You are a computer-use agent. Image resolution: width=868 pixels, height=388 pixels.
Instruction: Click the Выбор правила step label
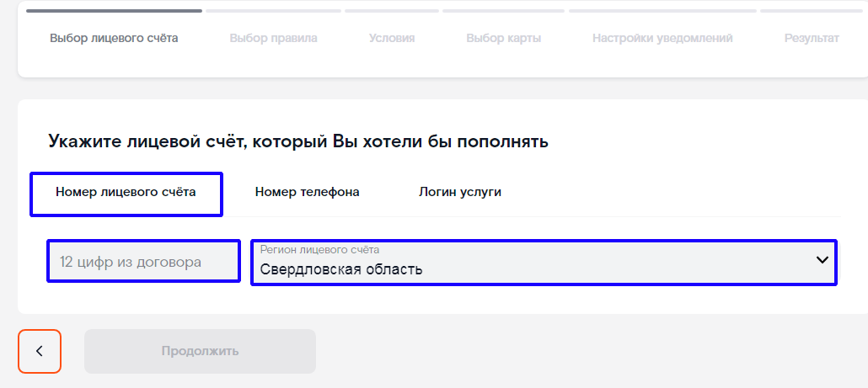click(x=274, y=39)
